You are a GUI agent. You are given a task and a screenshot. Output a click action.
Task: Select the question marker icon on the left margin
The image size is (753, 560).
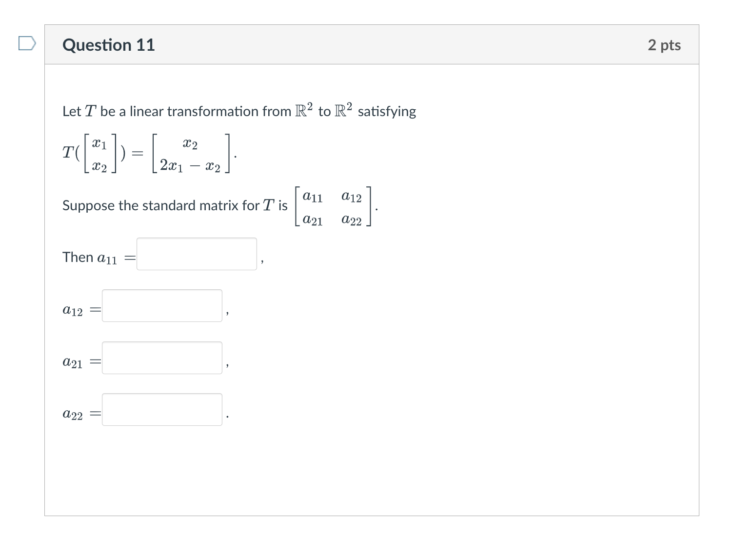(26, 44)
